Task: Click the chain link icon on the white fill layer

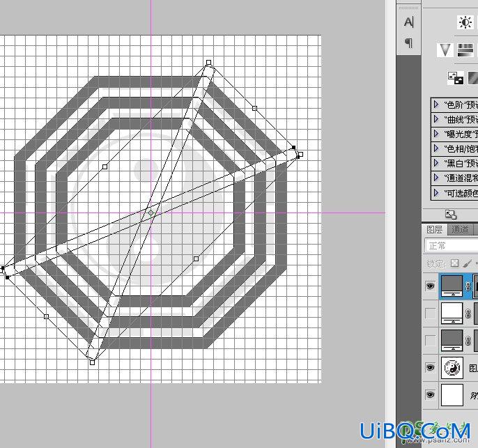Action: tap(468, 314)
